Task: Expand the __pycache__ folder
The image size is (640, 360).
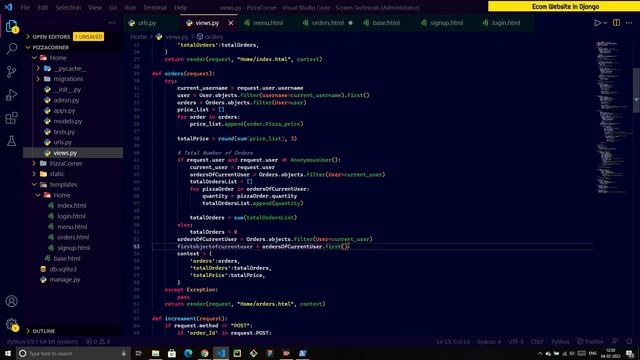Action: [x=70, y=69]
